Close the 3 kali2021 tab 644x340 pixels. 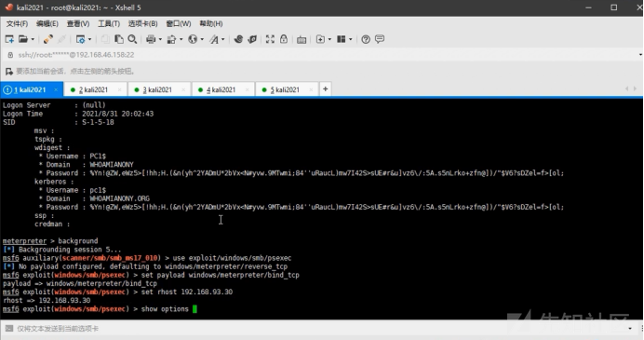(x=183, y=89)
